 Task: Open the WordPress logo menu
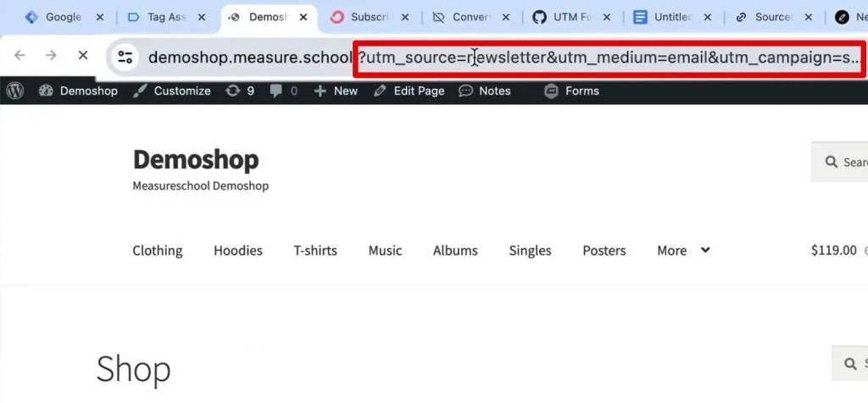click(x=15, y=91)
